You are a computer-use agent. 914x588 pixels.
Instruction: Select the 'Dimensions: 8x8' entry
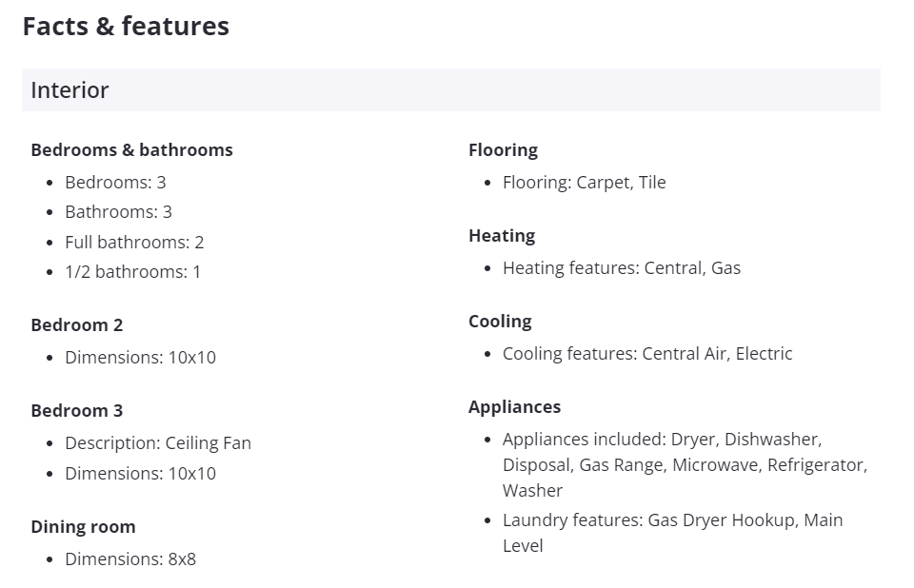(x=130, y=559)
